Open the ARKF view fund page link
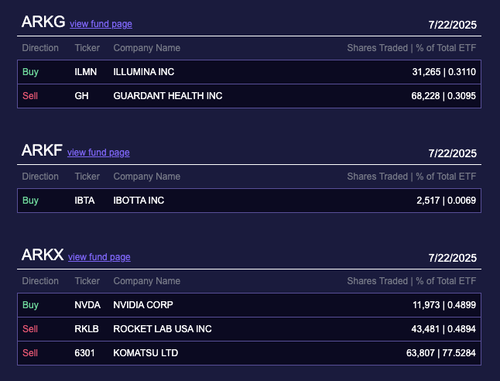This screenshot has width=500, height=381. [x=98, y=153]
